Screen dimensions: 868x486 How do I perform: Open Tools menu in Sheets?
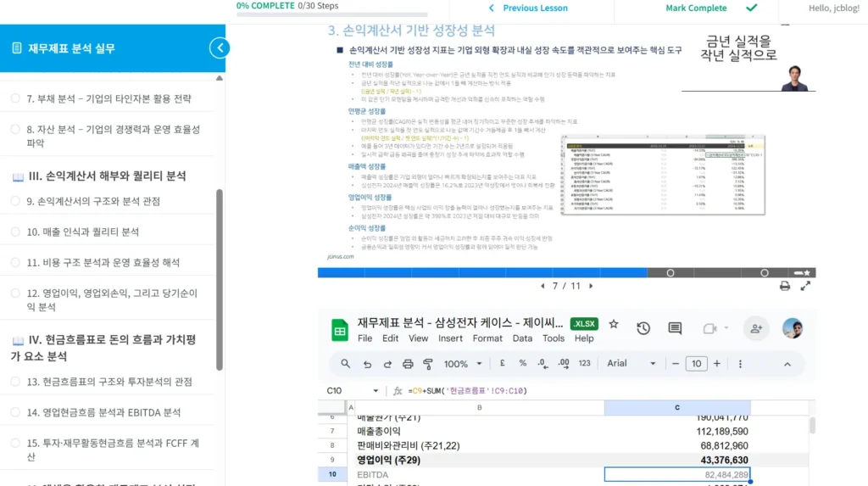pos(553,338)
